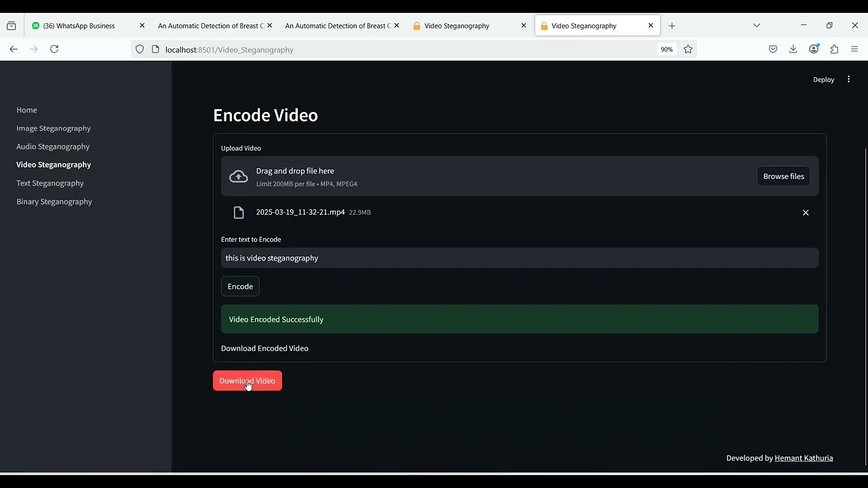Screen dimensions: 868x488
Task: Click the 2025-03-19_11-32-21.mp4 file name
Action: 300,212
